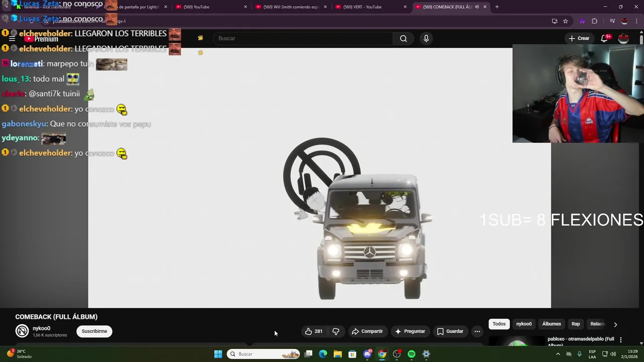Screen dimensions: 644x362
Task: Like the video with thumbs up
Action: pos(313,331)
